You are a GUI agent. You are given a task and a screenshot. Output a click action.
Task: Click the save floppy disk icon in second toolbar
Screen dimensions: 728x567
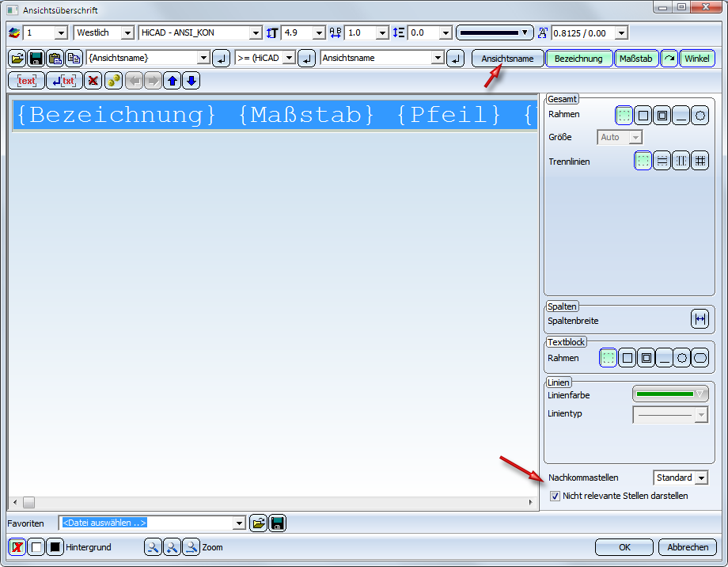click(x=36, y=58)
